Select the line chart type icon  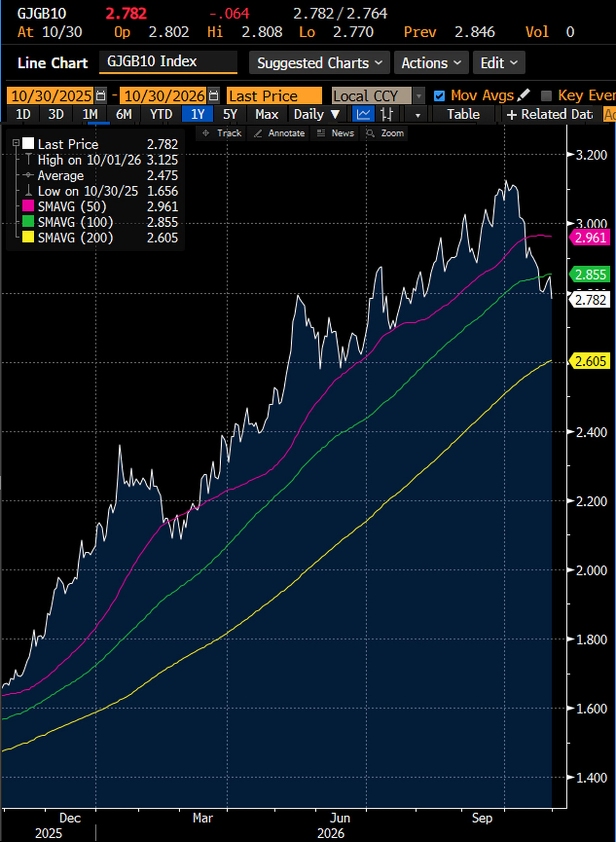click(363, 114)
